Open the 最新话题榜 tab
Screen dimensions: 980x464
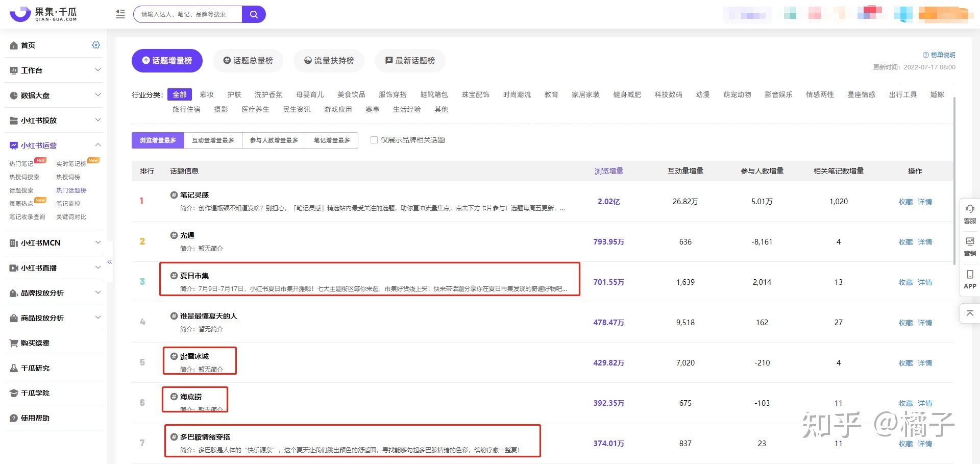[410, 61]
